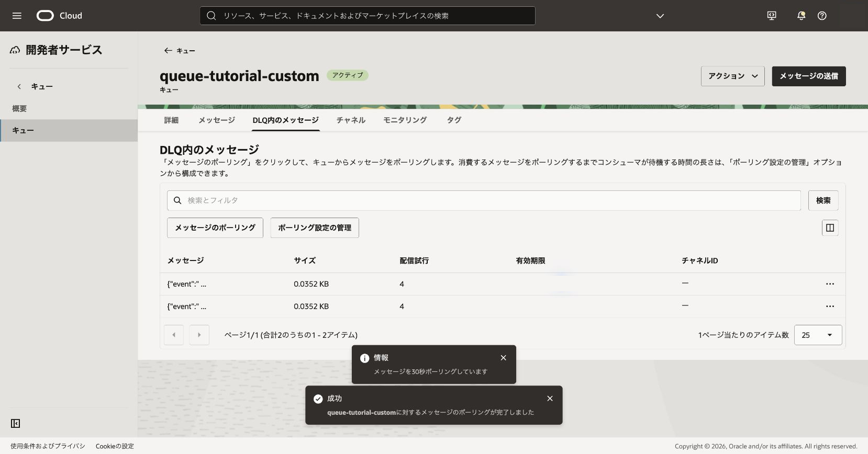Click first row 0.0352 KB size value
The height and width of the screenshot is (454, 868).
click(x=311, y=284)
